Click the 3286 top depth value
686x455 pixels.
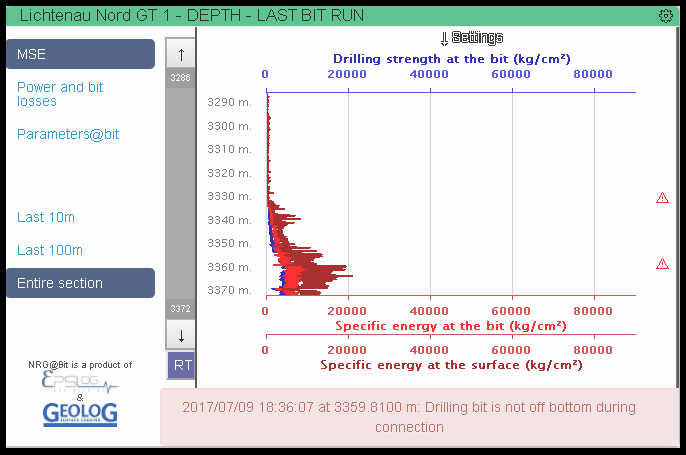(180, 77)
